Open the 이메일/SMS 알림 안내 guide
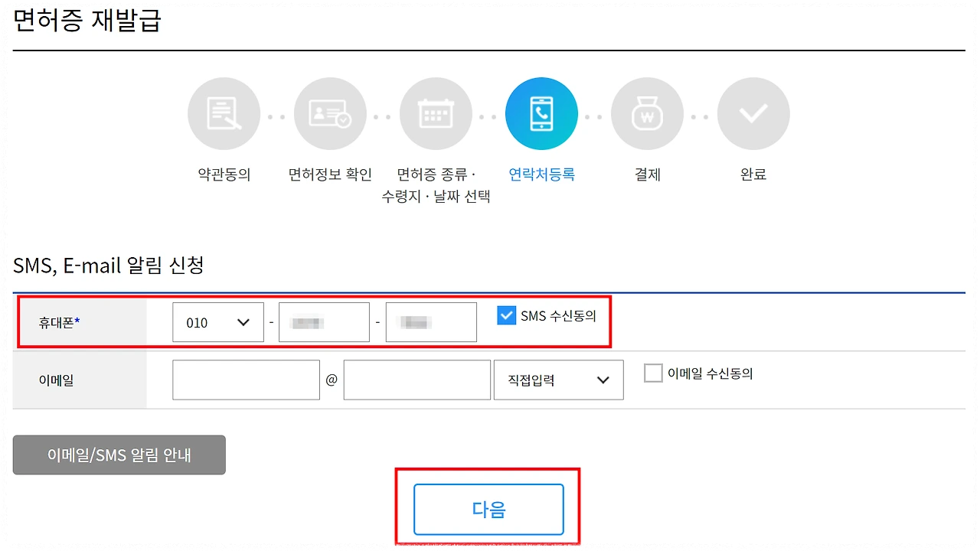Screen dimensions: 980x551 coord(119,455)
